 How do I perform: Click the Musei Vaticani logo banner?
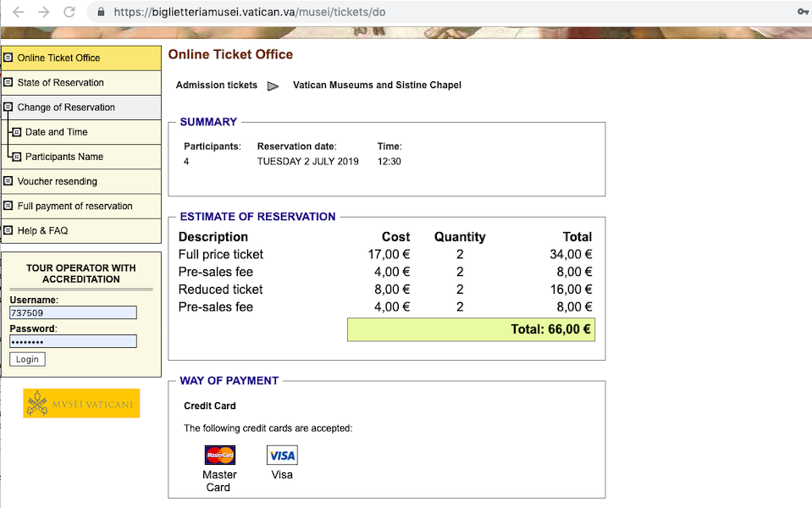(81, 403)
